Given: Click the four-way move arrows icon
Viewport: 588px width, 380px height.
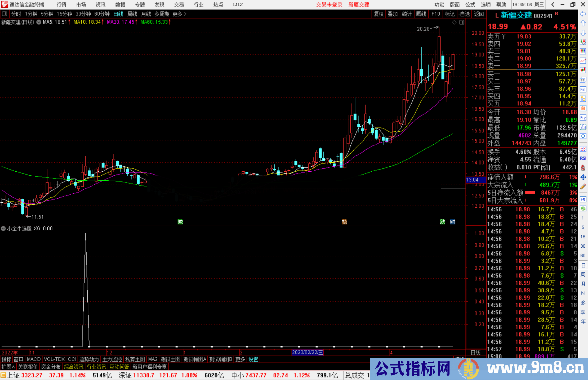Looking at the screenshot, I should click(583, 177).
